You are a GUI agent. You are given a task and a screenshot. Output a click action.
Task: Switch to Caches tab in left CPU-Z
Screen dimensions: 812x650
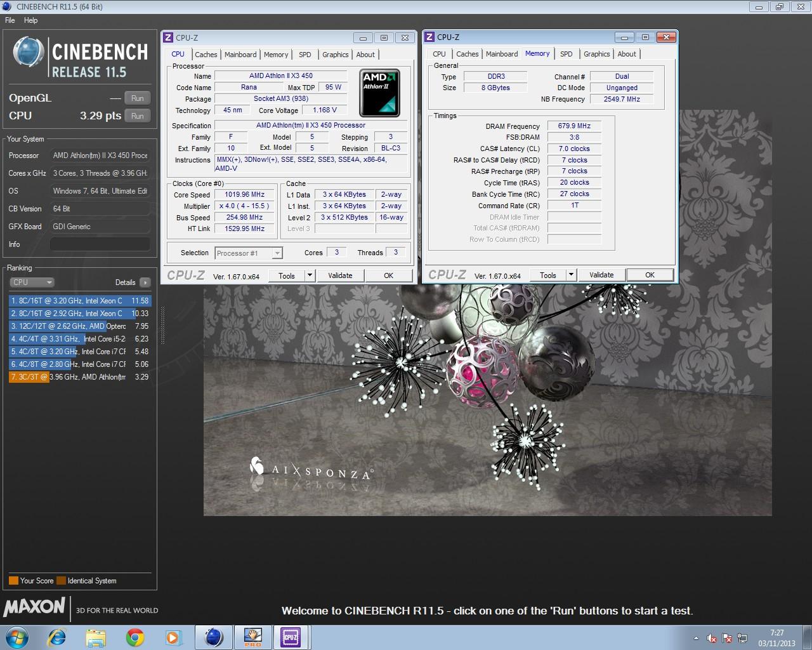[206, 55]
